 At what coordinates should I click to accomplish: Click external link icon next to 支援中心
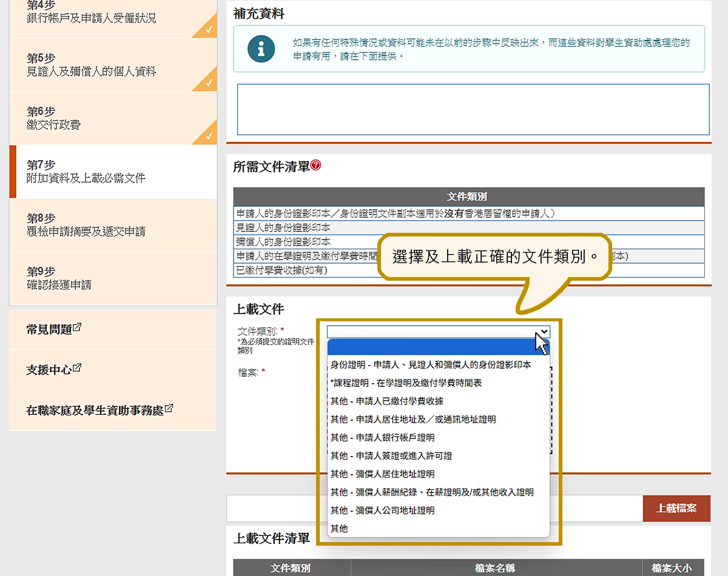point(77,368)
